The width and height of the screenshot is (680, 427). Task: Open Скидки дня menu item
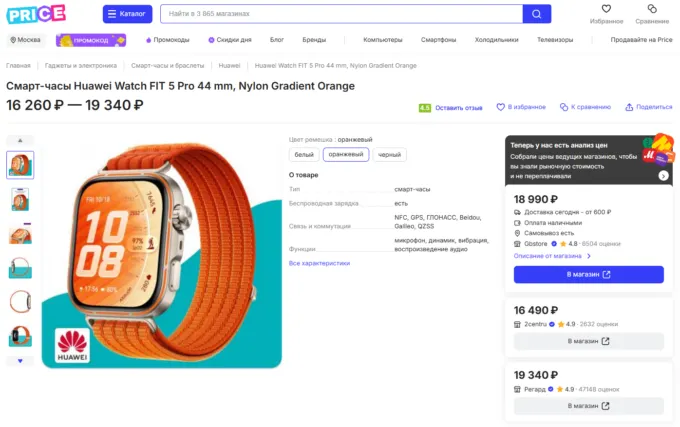pyautogui.click(x=230, y=40)
